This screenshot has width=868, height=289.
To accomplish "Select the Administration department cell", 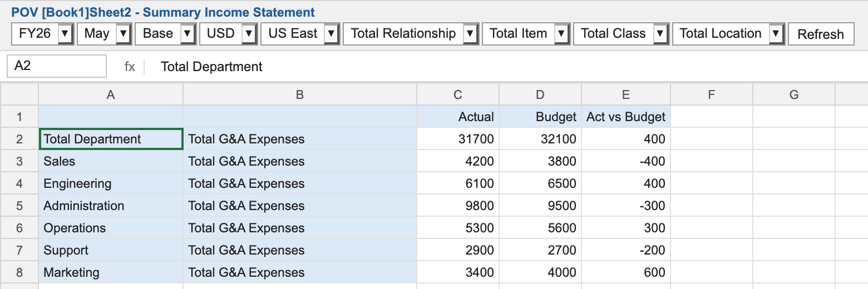I will pyautogui.click(x=111, y=206).
